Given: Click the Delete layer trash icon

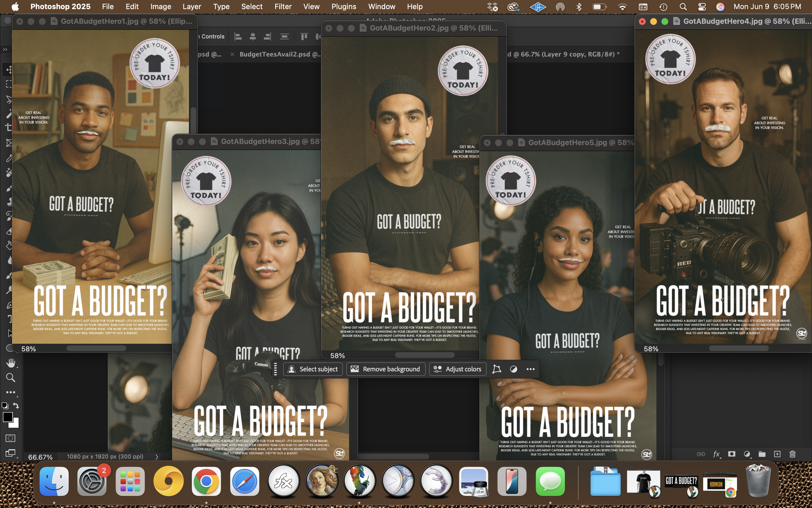Looking at the screenshot, I should 793,454.
